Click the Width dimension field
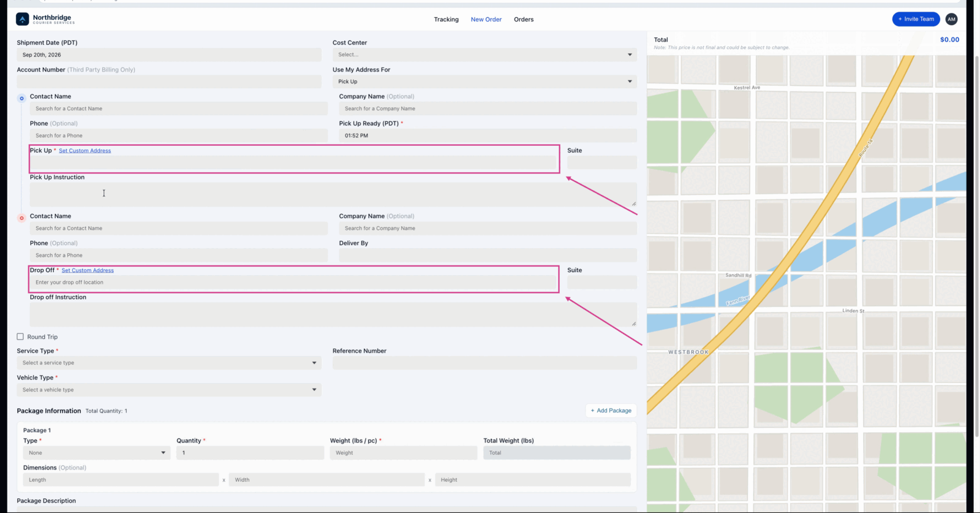The height and width of the screenshot is (513, 980). (x=326, y=480)
